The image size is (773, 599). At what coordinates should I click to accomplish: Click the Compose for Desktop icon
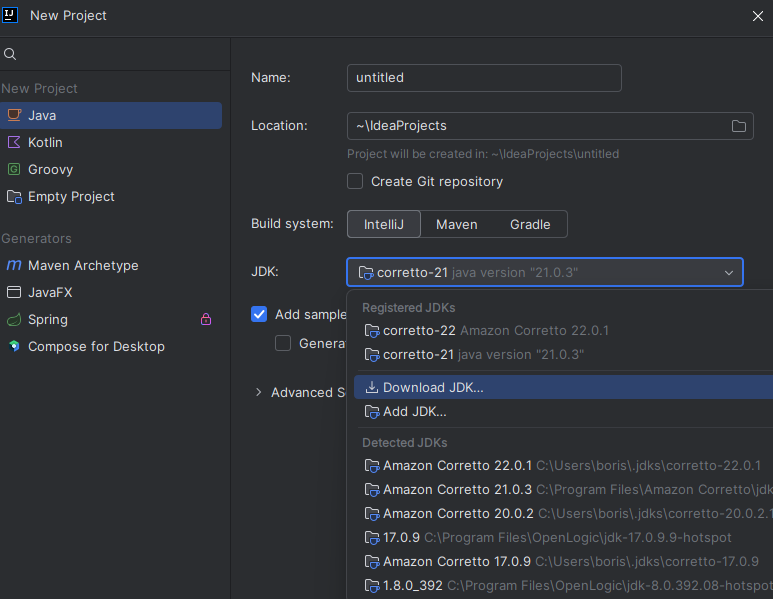coord(14,347)
